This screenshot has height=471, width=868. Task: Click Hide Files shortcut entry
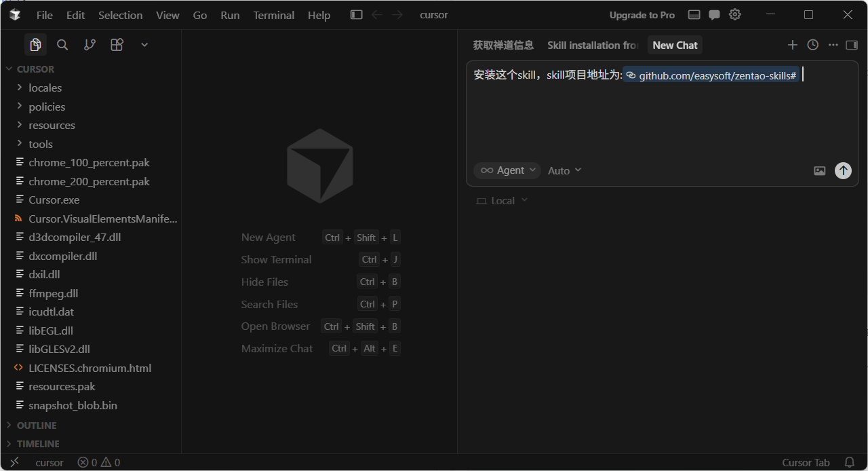click(x=321, y=282)
